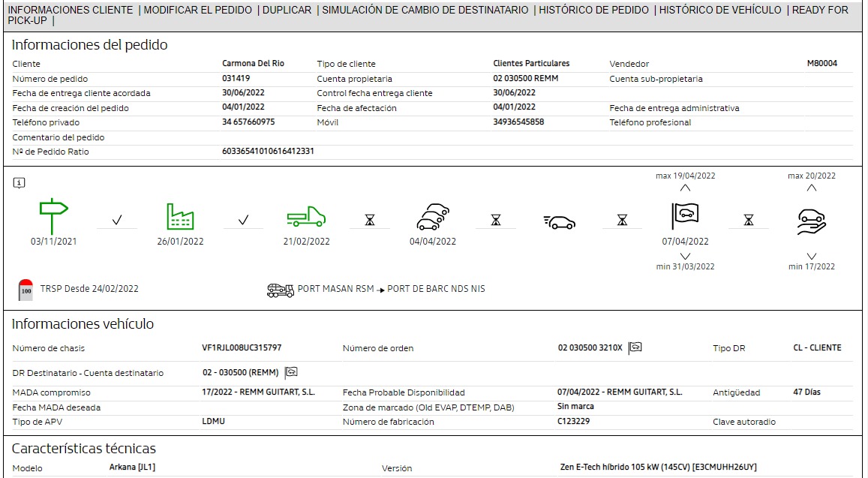Click the 100 milestone marker icon
Viewport: 868px width, 478px height.
tap(26, 290)
